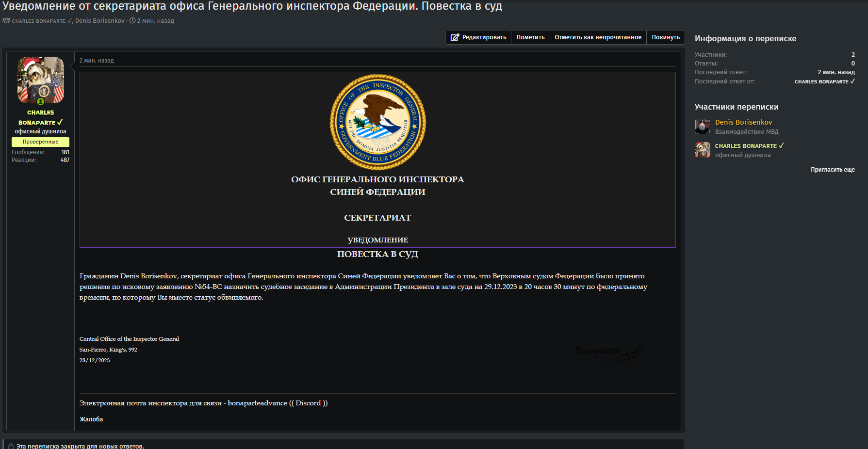Viewport: 868px width, 449px height.
Task: Click the inspector Discord contact line
Action: click(203, 403)
